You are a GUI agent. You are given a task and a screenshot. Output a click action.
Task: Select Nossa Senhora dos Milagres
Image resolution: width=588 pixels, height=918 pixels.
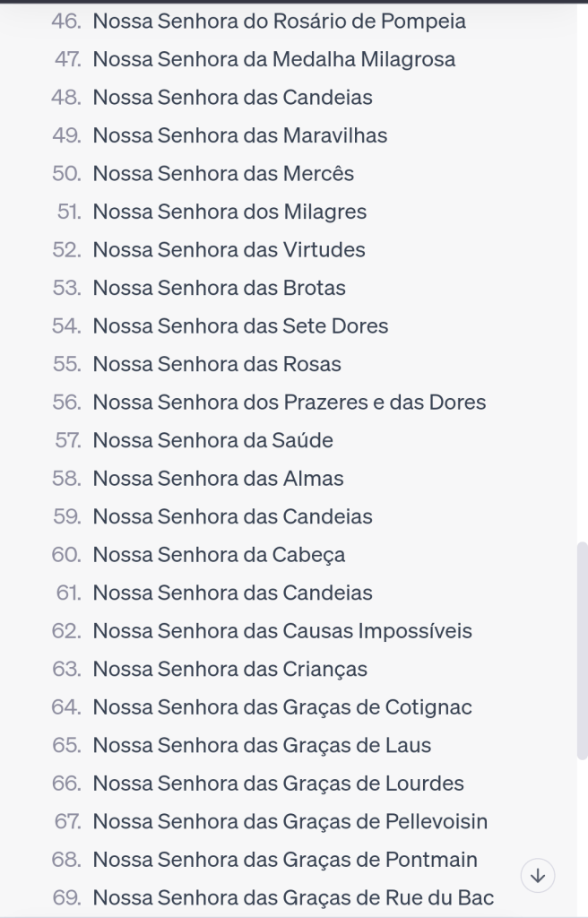229,212
